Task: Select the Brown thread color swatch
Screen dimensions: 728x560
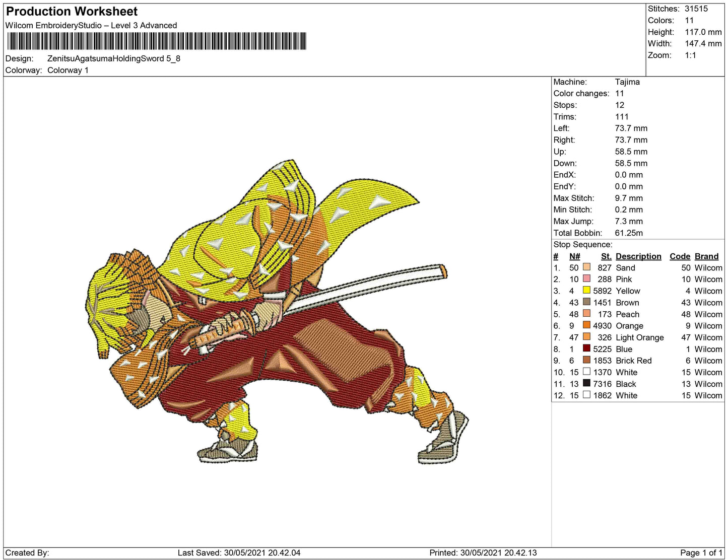Action: pyautogui.click(x=586, y=302)
